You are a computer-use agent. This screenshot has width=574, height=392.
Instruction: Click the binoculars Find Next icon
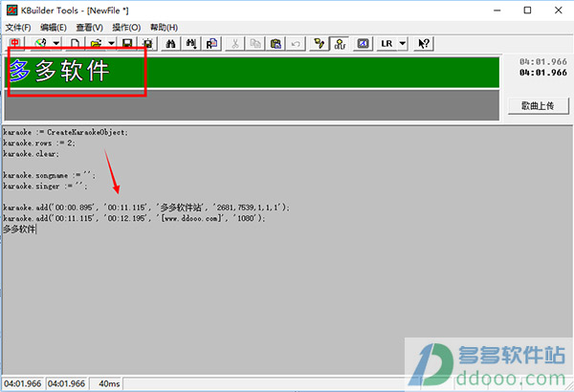point(190,44)
